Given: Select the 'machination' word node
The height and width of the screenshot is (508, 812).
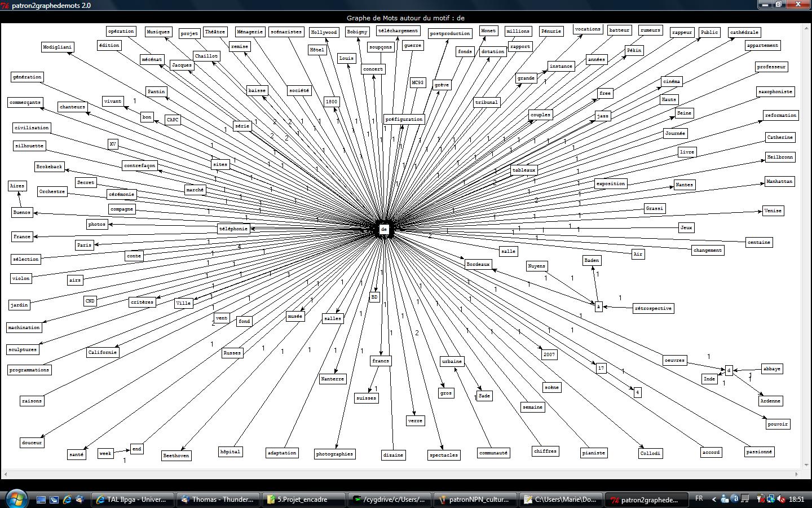Looking at the screenshot, I should point(24,327).
